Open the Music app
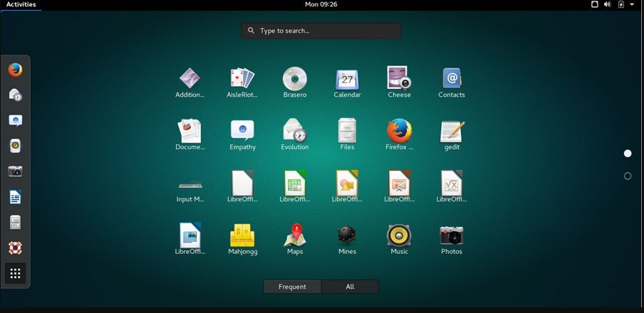 click(x=399, y=239)
